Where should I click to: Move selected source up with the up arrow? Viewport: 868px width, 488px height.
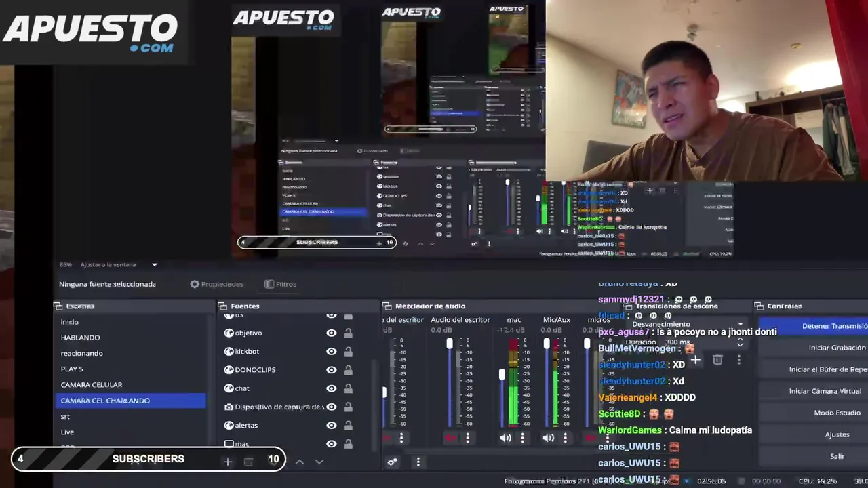click(x=299, y=462)
